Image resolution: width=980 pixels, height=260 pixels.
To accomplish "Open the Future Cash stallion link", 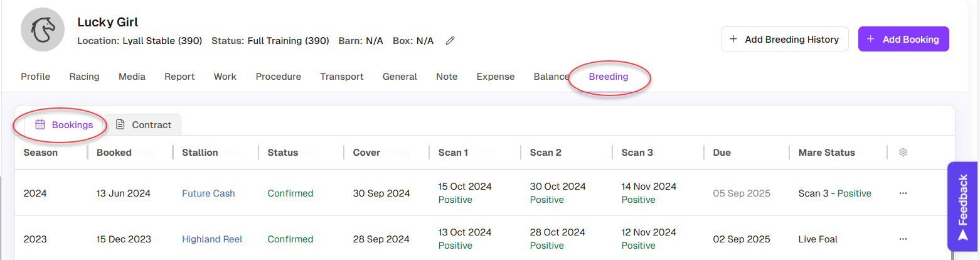I will tap(208, 193).
